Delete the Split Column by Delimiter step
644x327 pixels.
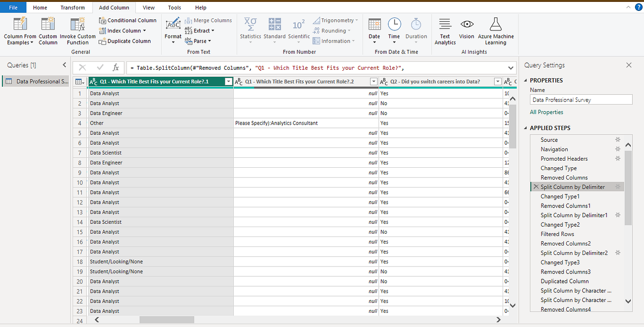(x=536, y=186)
